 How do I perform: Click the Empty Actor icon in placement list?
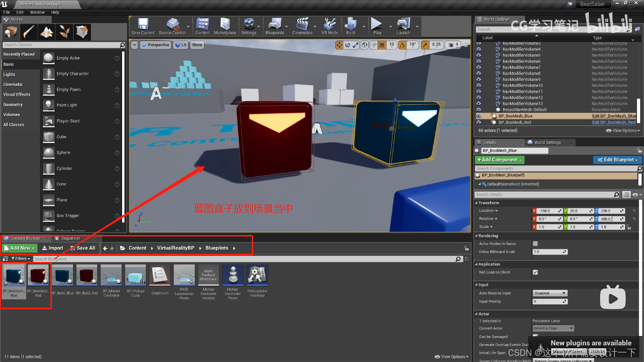point(49,58)
